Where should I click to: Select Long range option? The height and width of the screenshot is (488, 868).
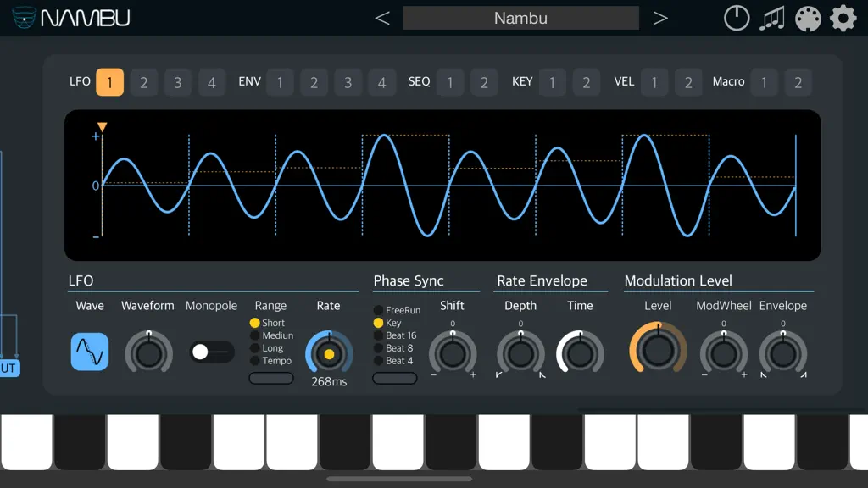click(x=267, y=348)
